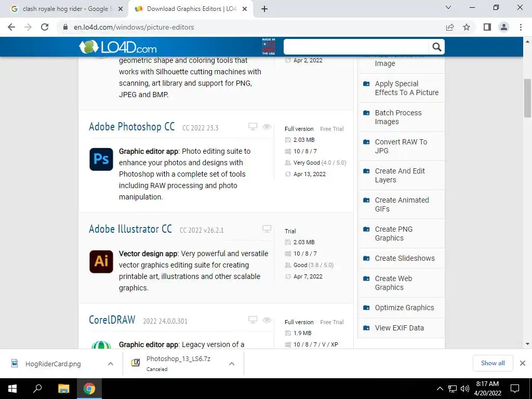
Task: Select the Download Graphics Editors tab
Action: click(x=191, y=9)
